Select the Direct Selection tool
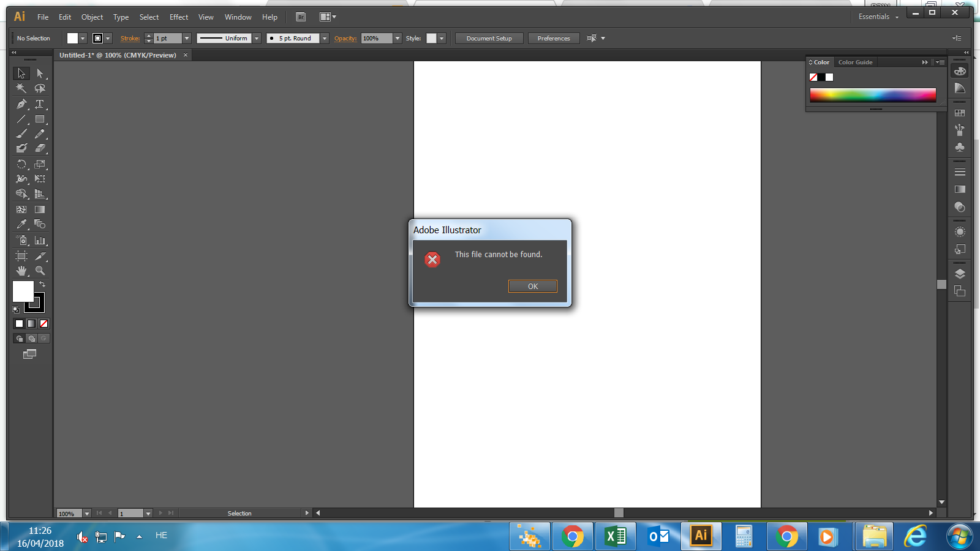Screen dimensions: 980x551 click(x=40, y=73)
